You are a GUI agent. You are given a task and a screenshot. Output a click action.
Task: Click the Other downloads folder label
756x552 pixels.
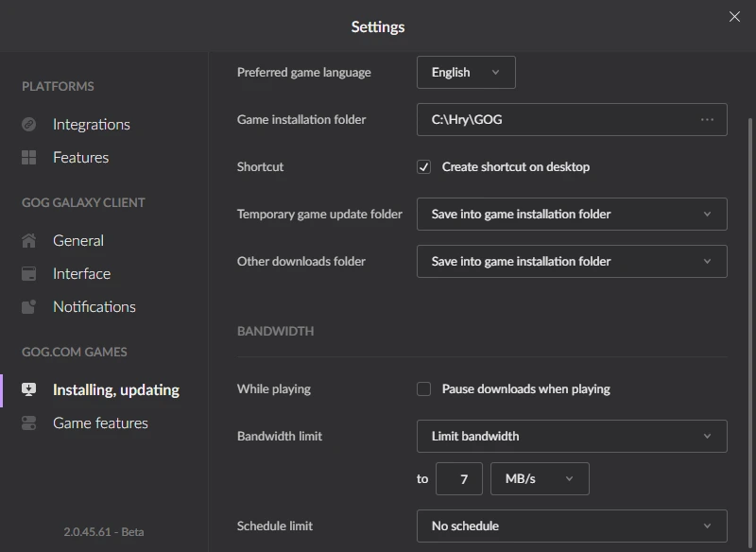(301, 261)
